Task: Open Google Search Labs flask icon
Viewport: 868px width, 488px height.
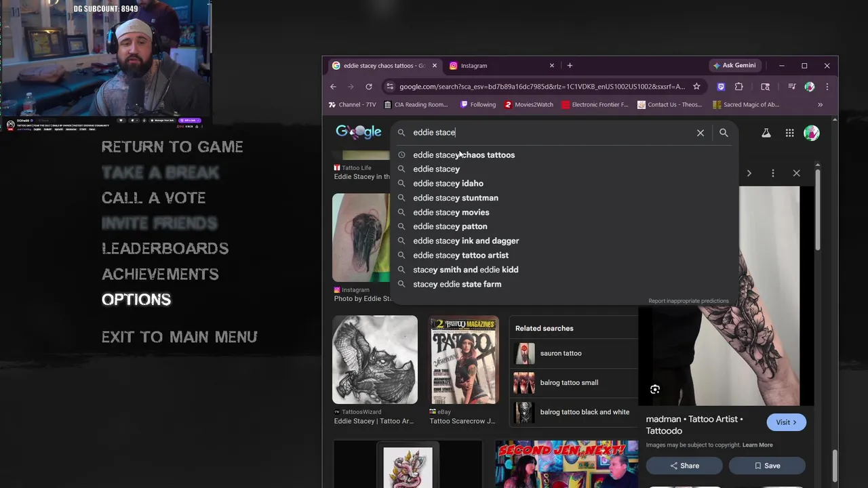Action: tap(766, 133)
